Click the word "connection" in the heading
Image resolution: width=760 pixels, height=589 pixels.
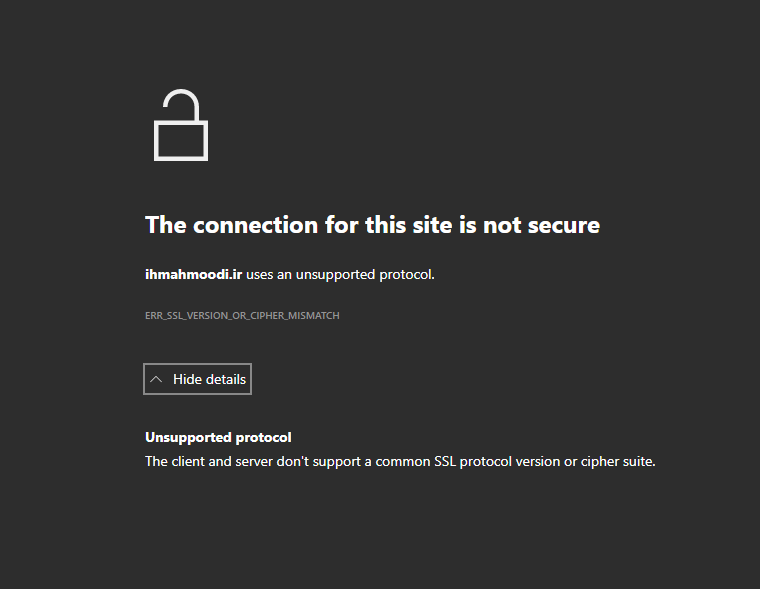tap(254, 224)
